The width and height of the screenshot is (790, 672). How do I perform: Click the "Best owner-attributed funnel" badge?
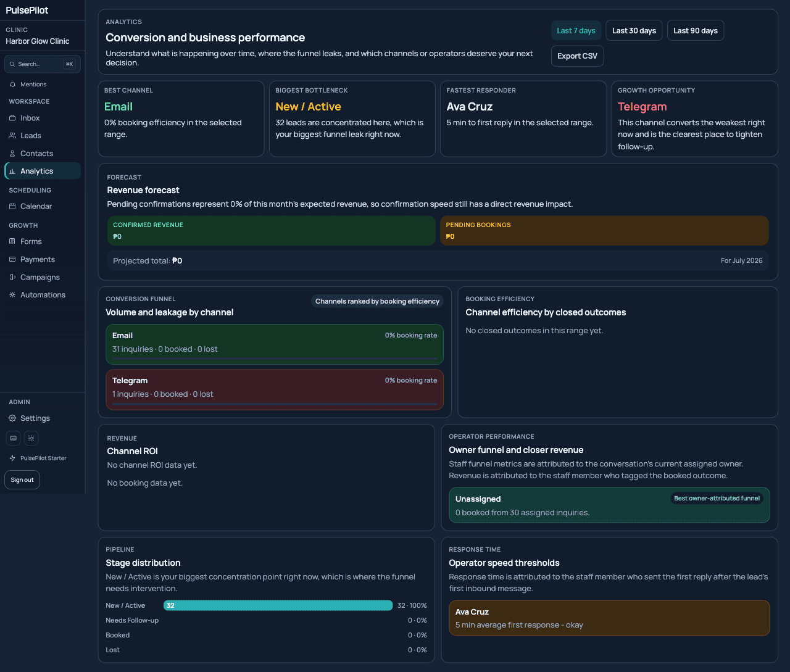pyautogui.click(x=717, y=498)
